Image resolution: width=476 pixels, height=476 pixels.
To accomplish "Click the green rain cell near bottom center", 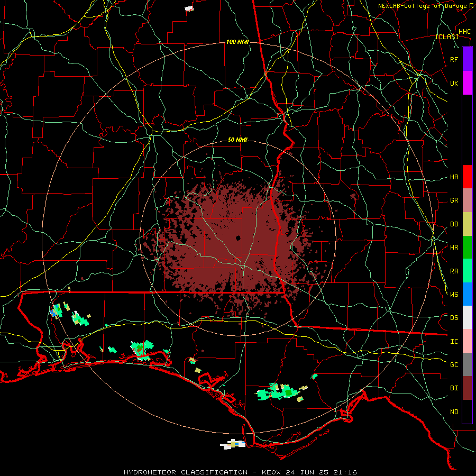I will [281, 392].
